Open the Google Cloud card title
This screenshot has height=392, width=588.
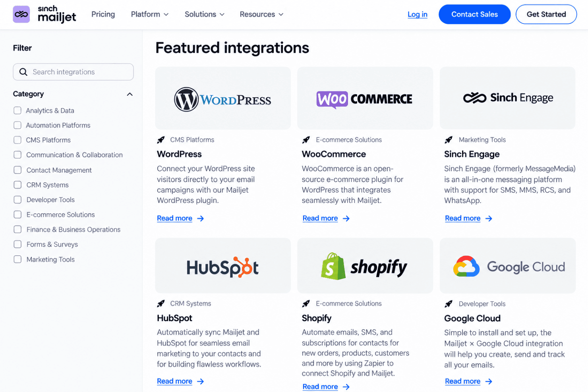click(x=472, y=319)
